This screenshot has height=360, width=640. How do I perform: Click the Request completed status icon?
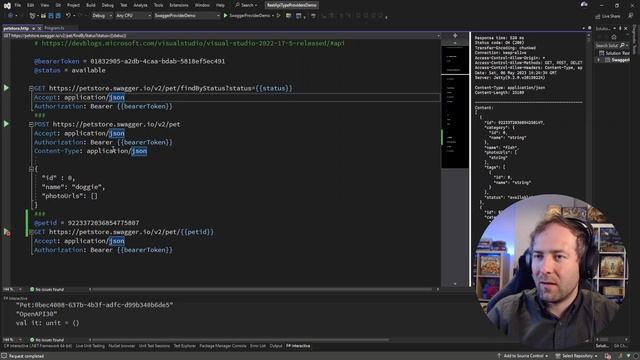(x=4, y=356)
